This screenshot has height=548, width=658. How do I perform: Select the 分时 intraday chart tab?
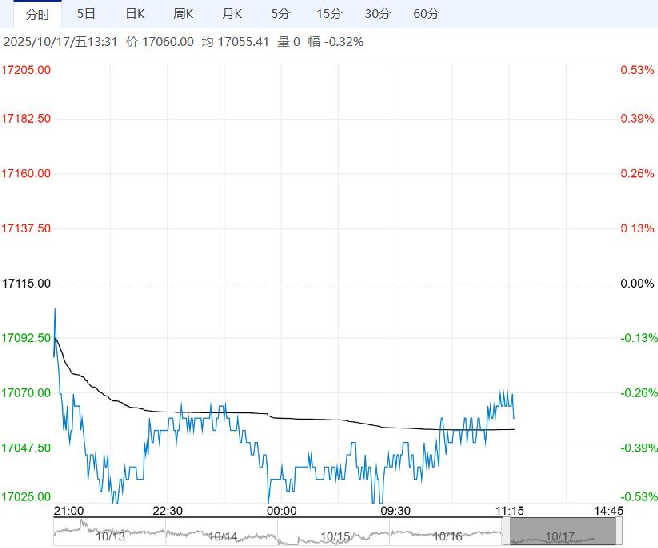click(x=36, y=14)
